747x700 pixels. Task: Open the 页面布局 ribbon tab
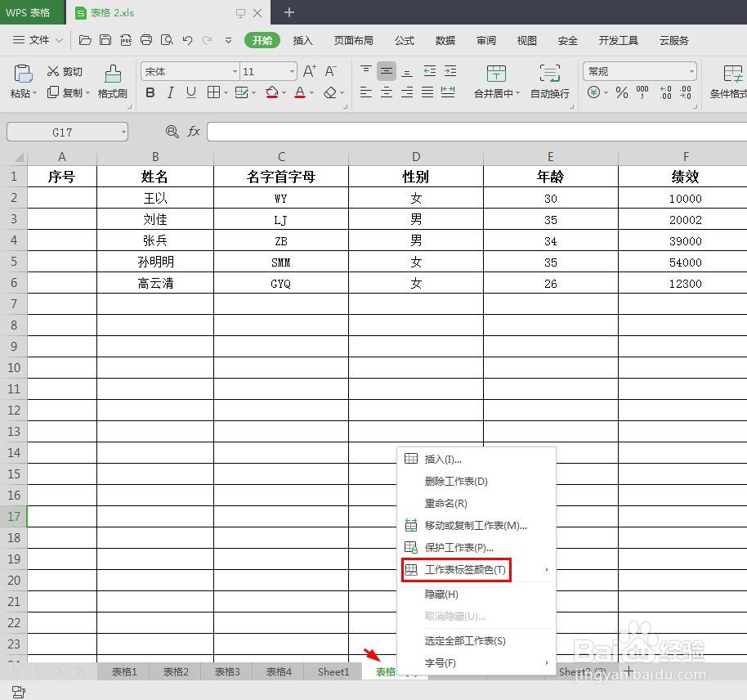(x=354, y=40)
